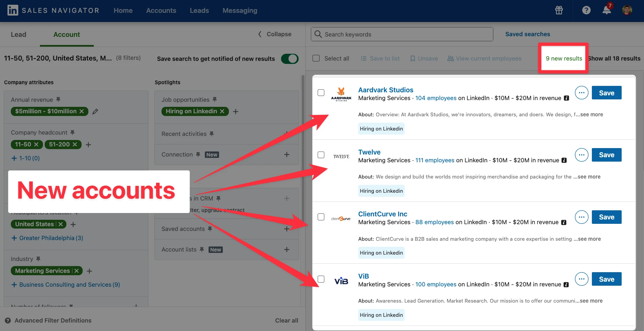This screenshot has width=644, height=331.
Task: Add another headquarters location value
Action: (73, 224)
